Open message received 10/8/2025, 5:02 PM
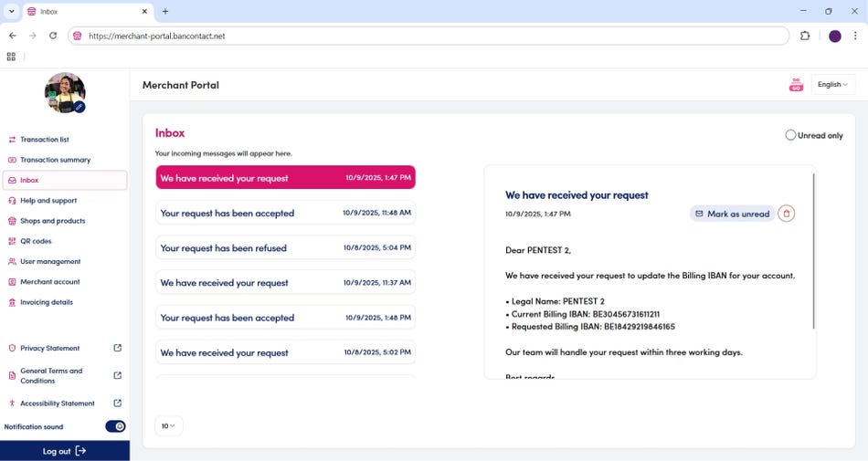Image resolution: width=868 pixels, height=461 pixels. (x=286, y=352)
